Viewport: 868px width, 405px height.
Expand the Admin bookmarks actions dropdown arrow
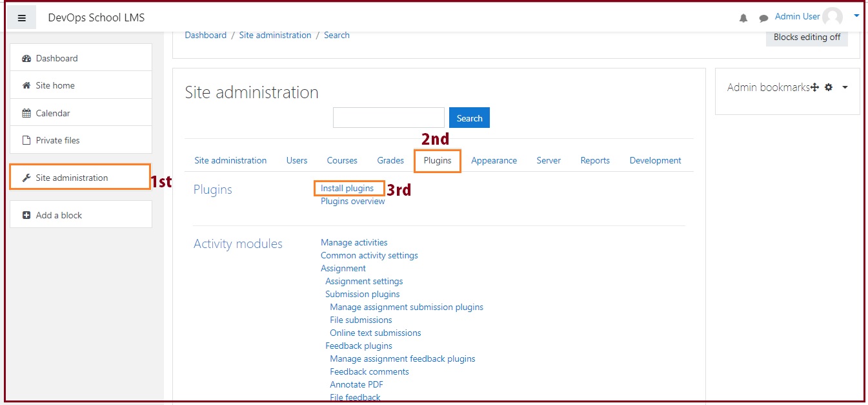click(845, 87)
